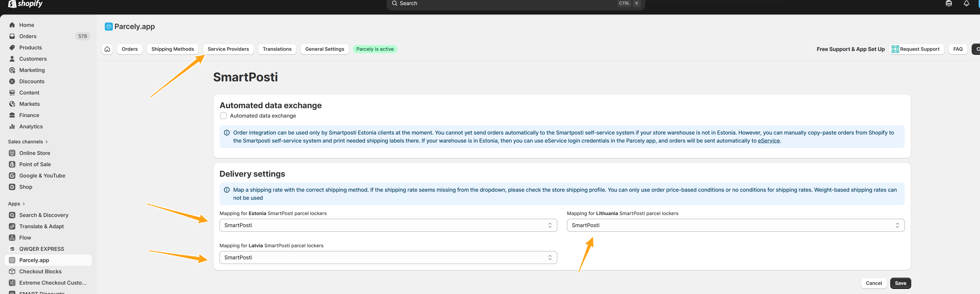Open Latvia SmartPosti mapping dropdown
This screenshot has height=294, width=980.
[388, 257]
